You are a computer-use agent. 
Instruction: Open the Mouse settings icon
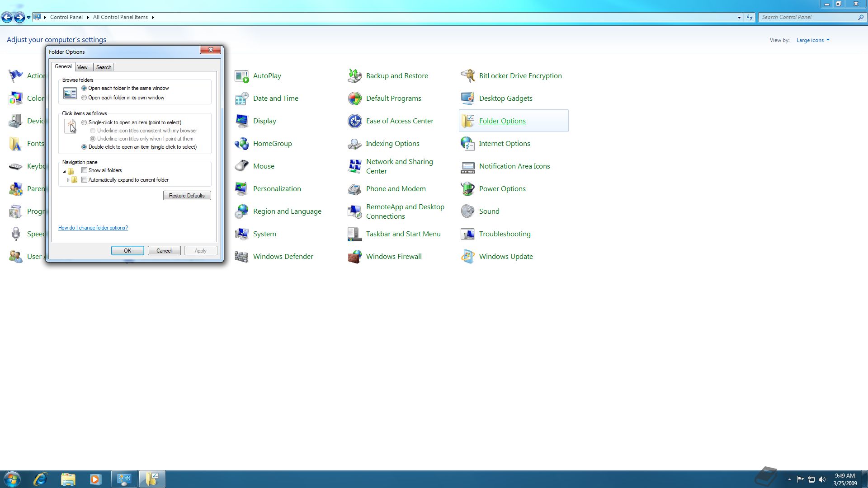242,166
